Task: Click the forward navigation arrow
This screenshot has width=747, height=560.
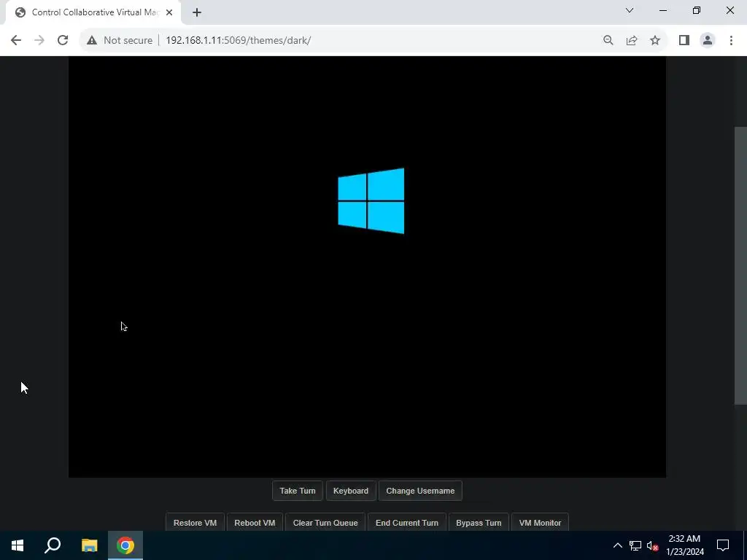Action: (39, 41)
